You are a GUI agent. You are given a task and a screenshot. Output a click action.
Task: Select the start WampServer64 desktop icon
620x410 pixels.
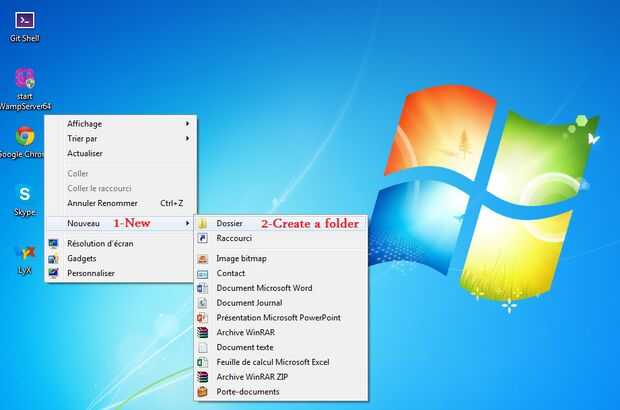[x=25, y=89]
